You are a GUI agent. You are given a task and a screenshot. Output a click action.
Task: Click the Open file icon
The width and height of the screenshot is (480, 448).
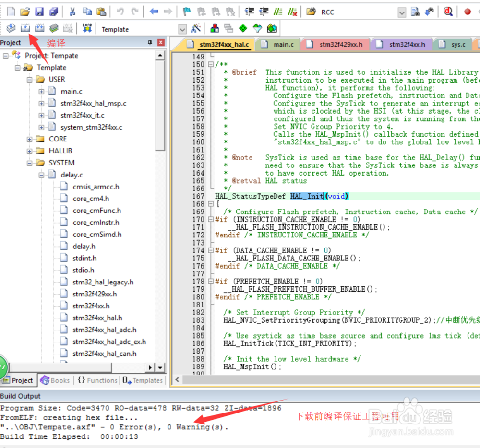(25, 12)
